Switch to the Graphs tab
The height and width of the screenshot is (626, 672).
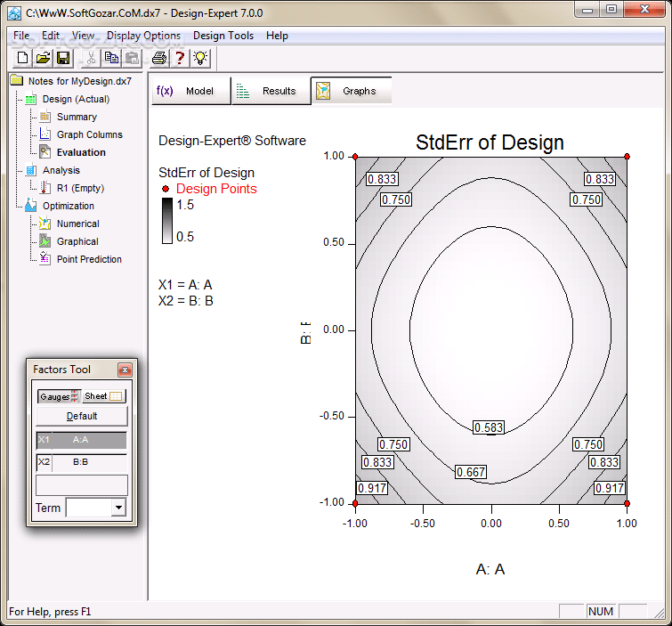point(352,91)
